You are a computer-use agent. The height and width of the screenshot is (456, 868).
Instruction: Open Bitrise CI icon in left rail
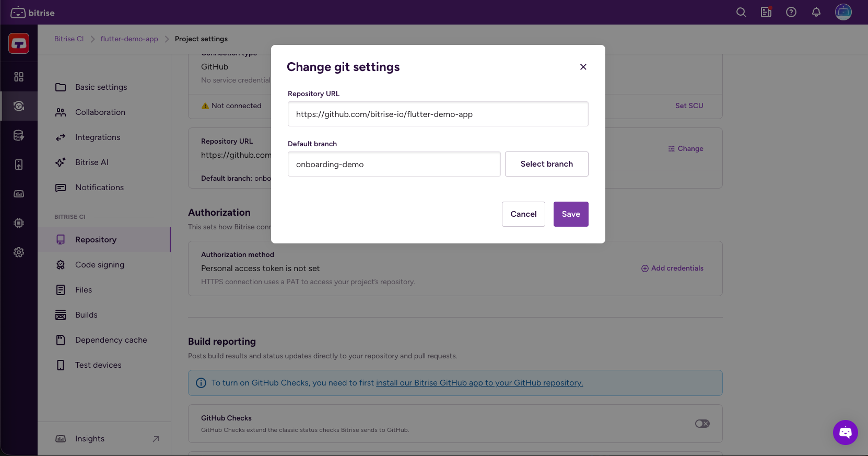pos(19,106)
